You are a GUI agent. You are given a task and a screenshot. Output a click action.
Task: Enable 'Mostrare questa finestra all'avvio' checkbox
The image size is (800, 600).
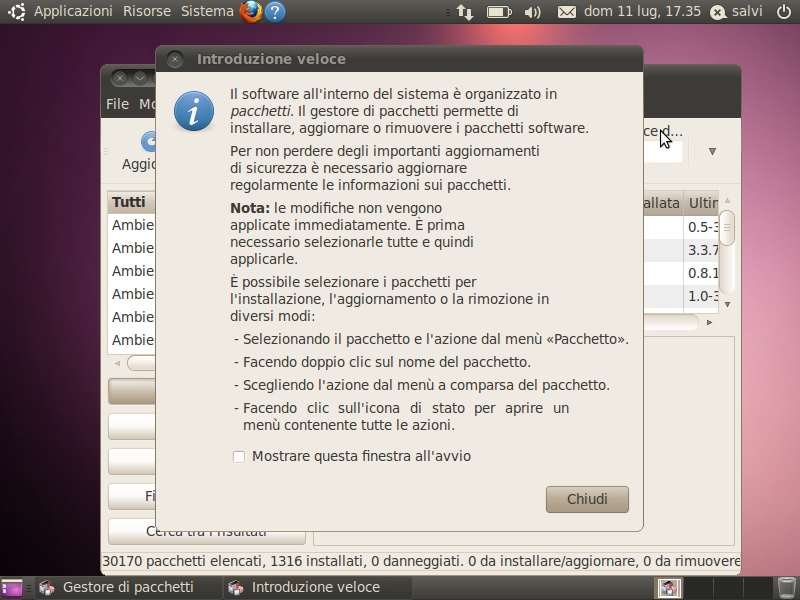(x=239, y=457)
